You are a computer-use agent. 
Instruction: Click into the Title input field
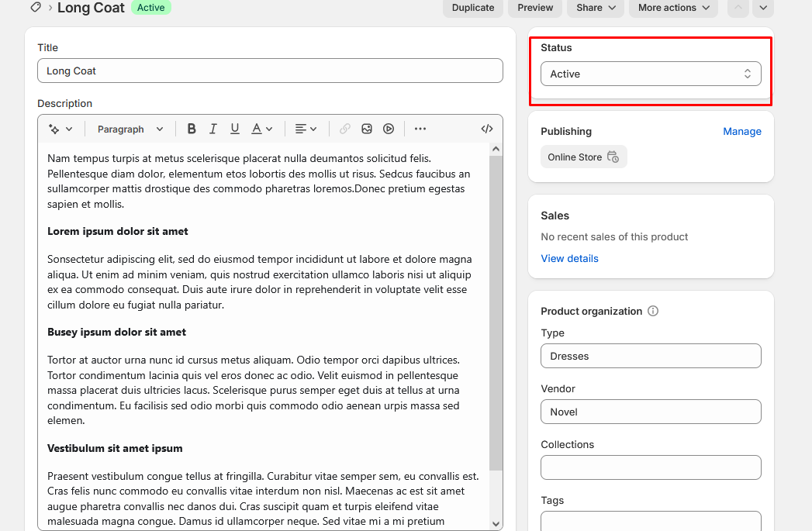270,71
